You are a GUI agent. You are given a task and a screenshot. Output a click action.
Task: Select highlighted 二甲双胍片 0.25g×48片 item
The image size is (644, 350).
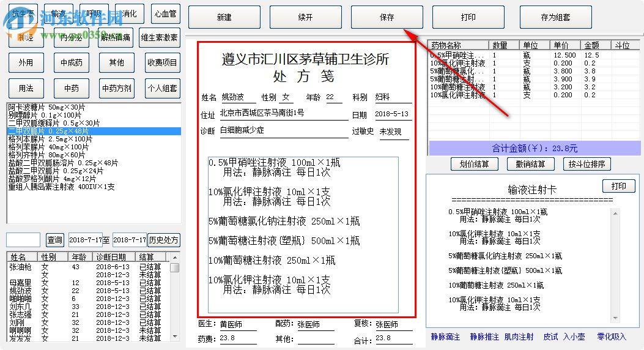coord(94,131)
